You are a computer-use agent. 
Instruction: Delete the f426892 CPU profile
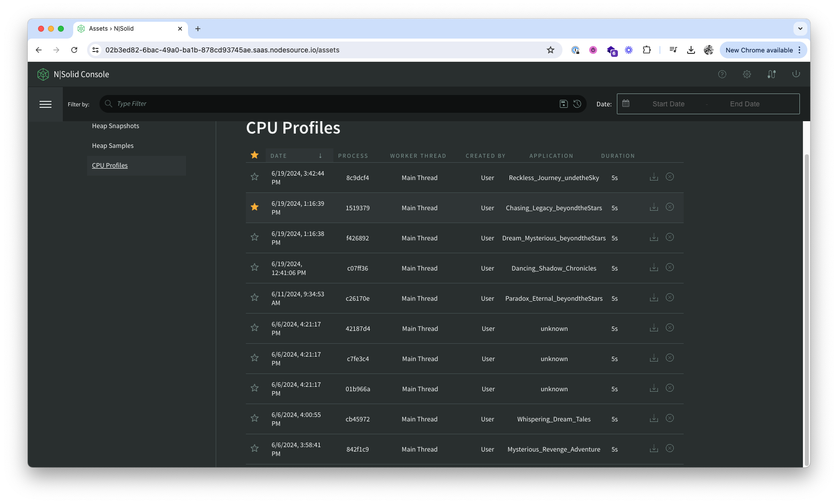coord(670,237)
